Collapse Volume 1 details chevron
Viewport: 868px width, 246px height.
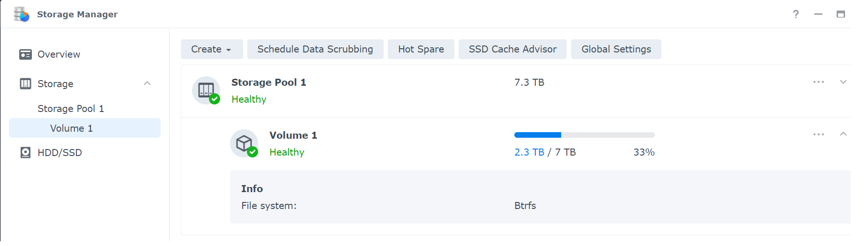click(843, 134)
